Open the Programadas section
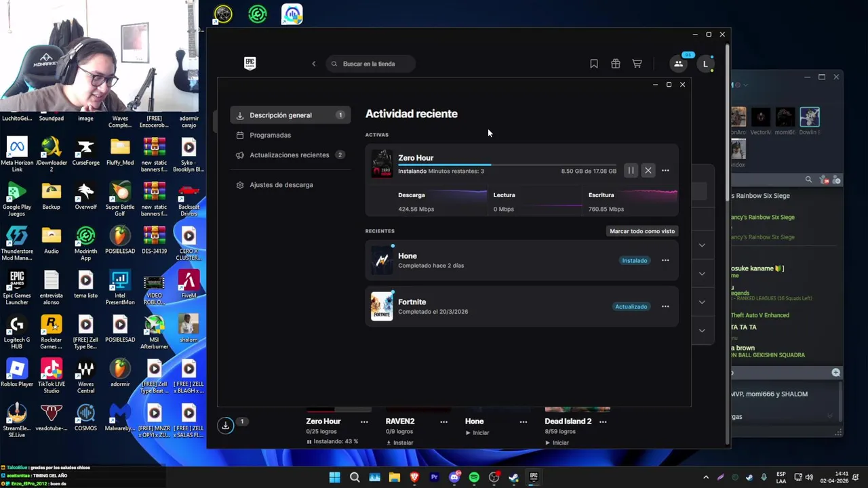The width and height of the screenshot is (868, 488). pyautogui.click(x=270, y=135)
